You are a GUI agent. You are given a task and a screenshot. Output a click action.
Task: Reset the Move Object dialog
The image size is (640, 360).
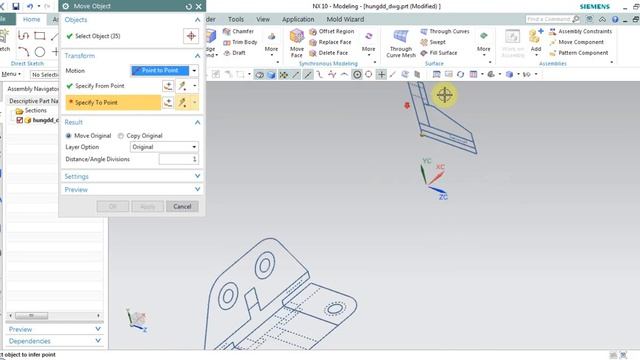tap(189, 7)
